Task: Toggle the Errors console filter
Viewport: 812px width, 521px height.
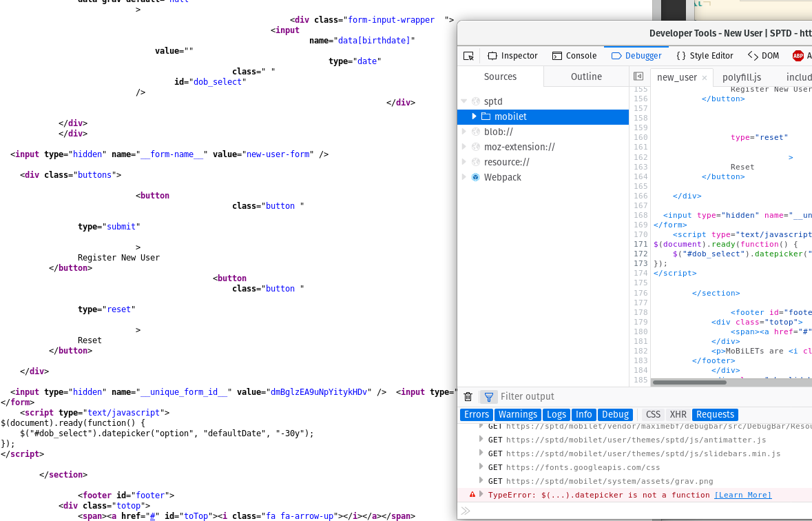Action: 477,415
